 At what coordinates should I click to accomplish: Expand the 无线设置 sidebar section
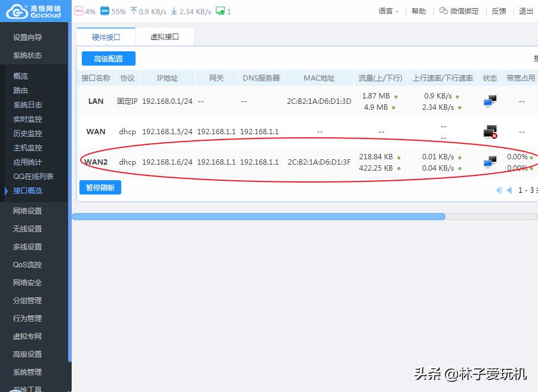point(27,229)
